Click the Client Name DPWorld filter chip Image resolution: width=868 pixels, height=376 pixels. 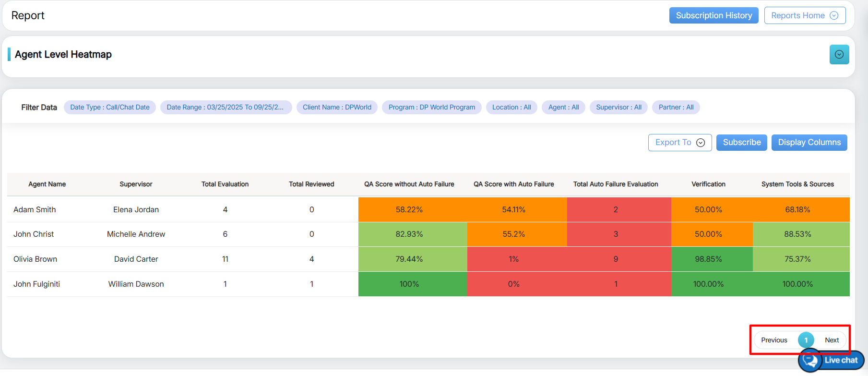pos(337,107)
